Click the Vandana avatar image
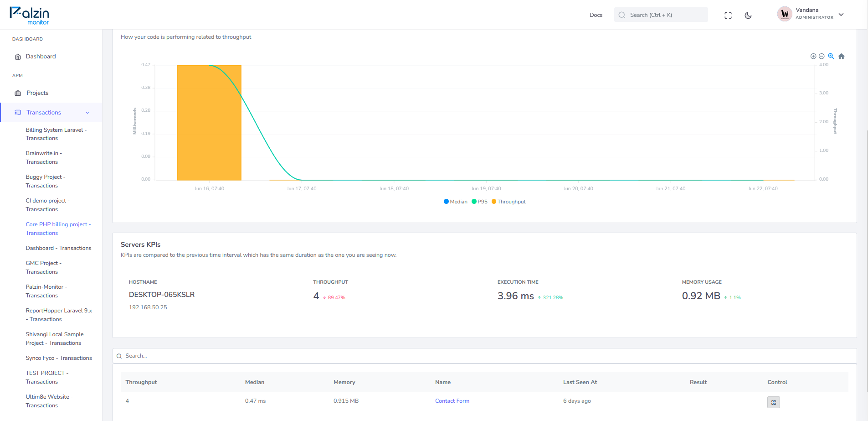This screenshot has width=868, height=421. pos(785,14)
